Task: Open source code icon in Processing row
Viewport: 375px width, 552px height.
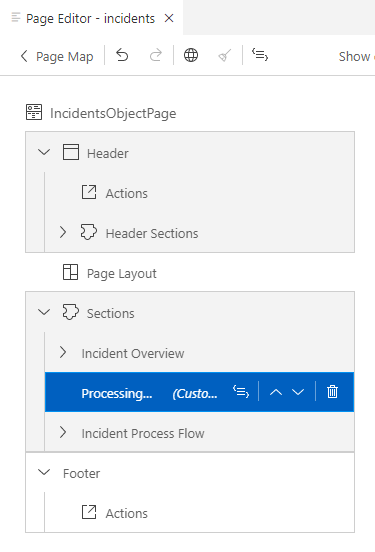Action: click(241, 391)
